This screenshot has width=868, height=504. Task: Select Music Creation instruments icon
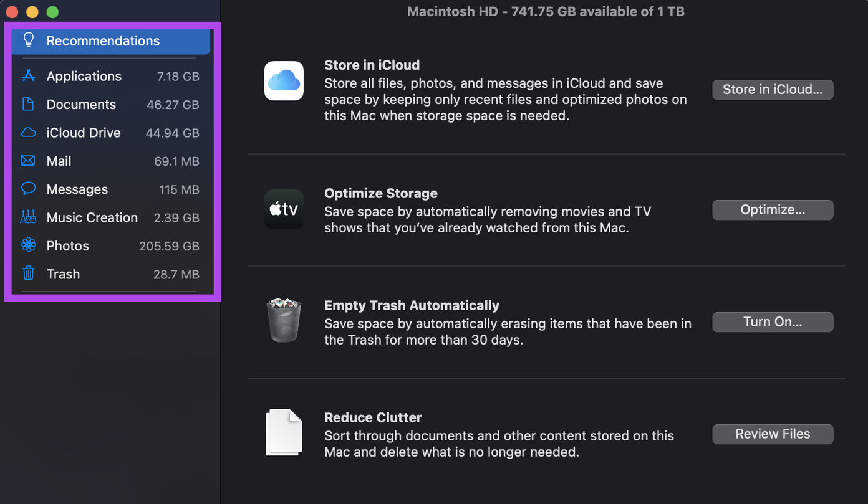tap(28, 217)
